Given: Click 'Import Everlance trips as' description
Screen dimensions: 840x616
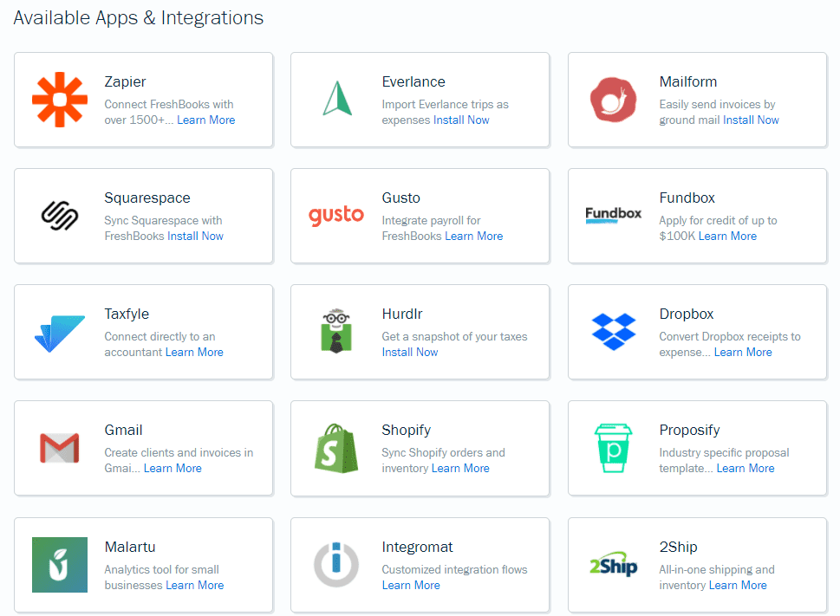Looking at the screenshot, I should 446,104.
